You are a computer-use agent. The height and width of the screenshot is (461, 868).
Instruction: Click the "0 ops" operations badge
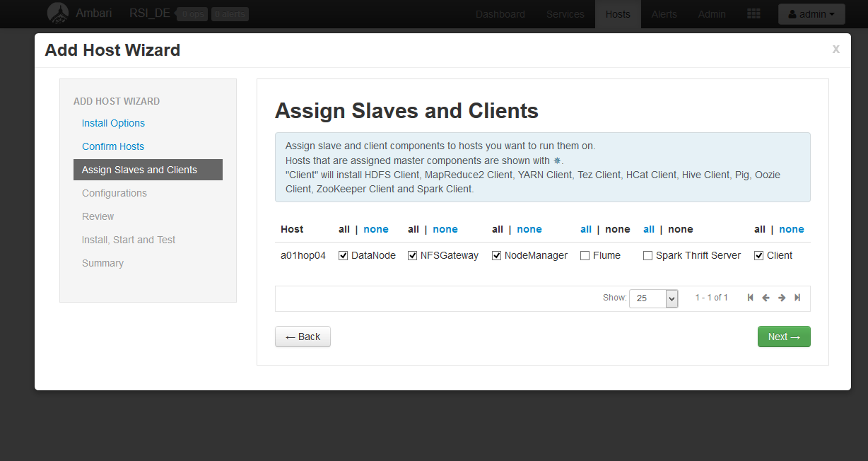click(x=191, y=13)
